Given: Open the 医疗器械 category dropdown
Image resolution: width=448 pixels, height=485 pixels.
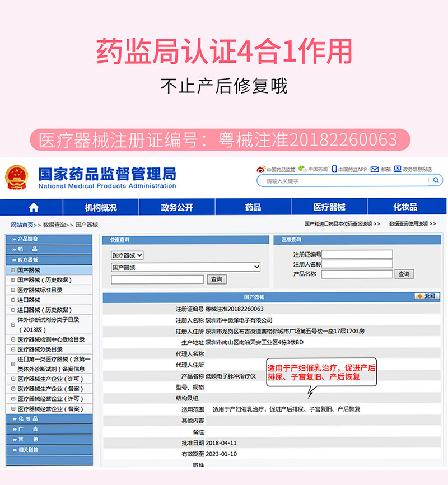Looking at the screenshot, I should click(x=127, y=255).
